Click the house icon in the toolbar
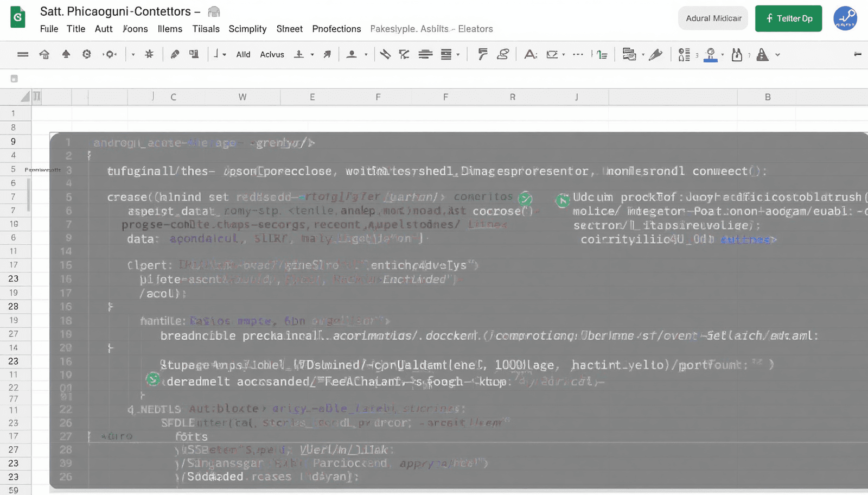This screenshot has width=868, height=495. (44, 54)
